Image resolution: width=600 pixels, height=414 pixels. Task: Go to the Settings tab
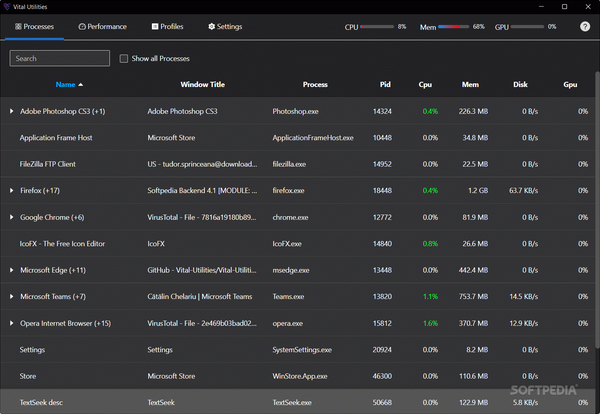point(225,27)
